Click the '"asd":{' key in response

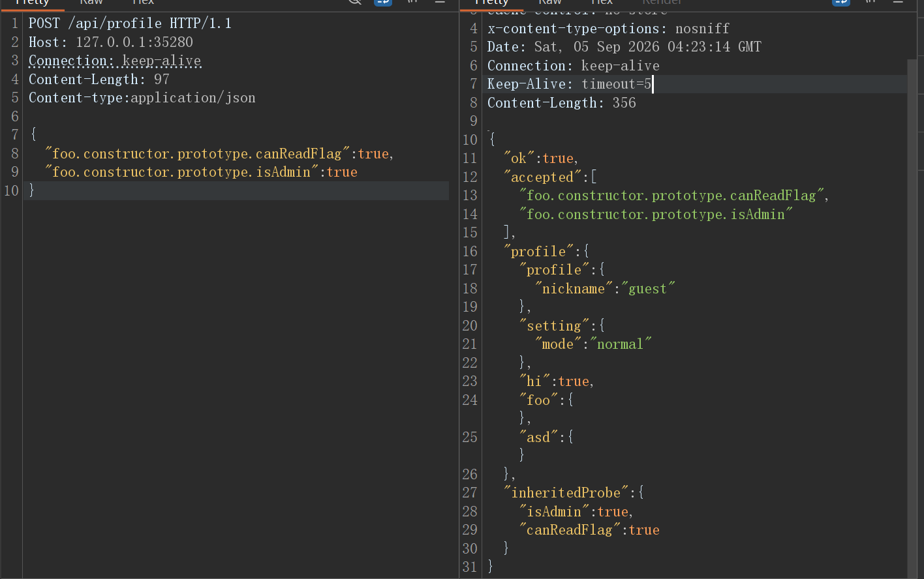546,438
